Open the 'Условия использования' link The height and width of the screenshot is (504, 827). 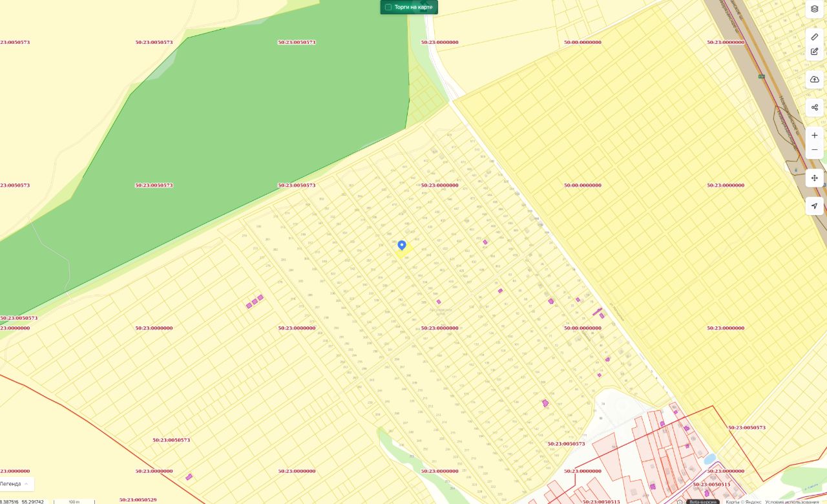point(791,501)
